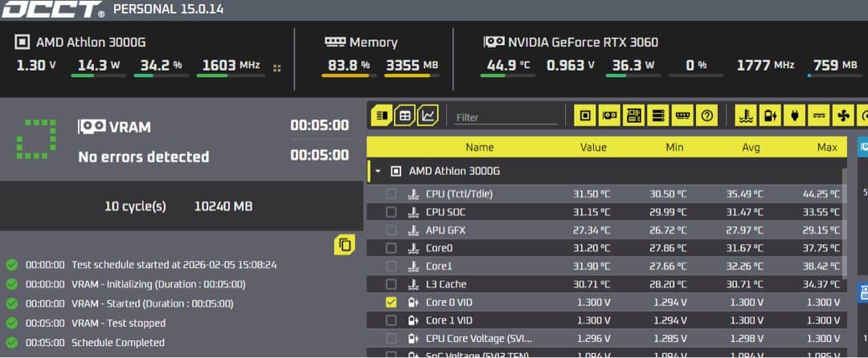Sort by the Value column header
Image resolution: width=868 pixels, height=358 pixels.
click(x=593, y=148)
